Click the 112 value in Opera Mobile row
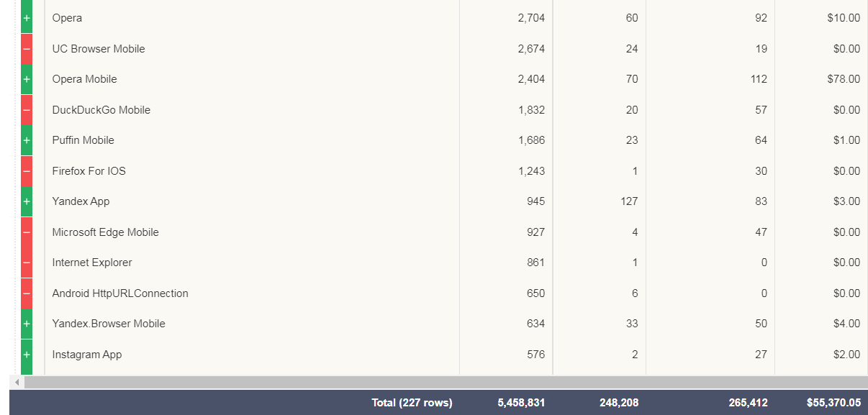This screenshot has height=415, width=868. (759, 79)
